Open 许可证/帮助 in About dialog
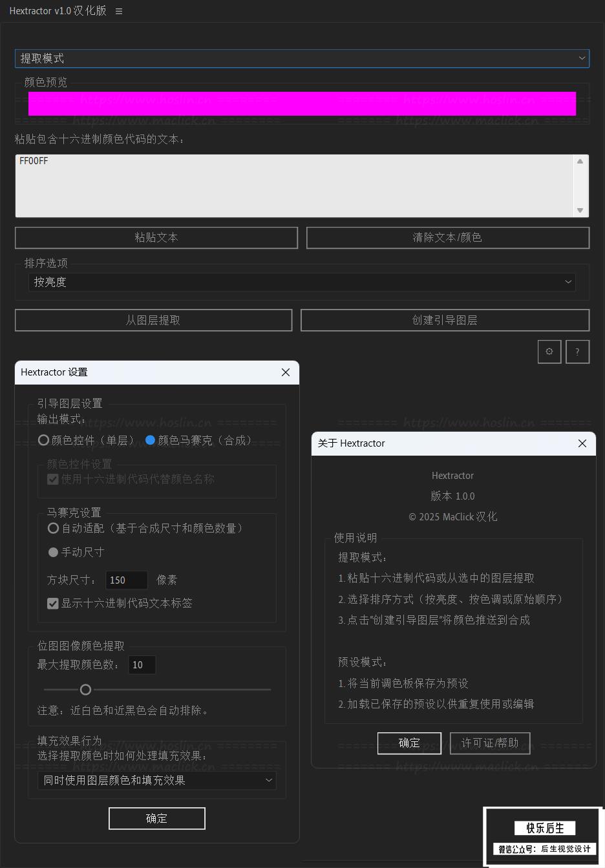 [490, 743]
